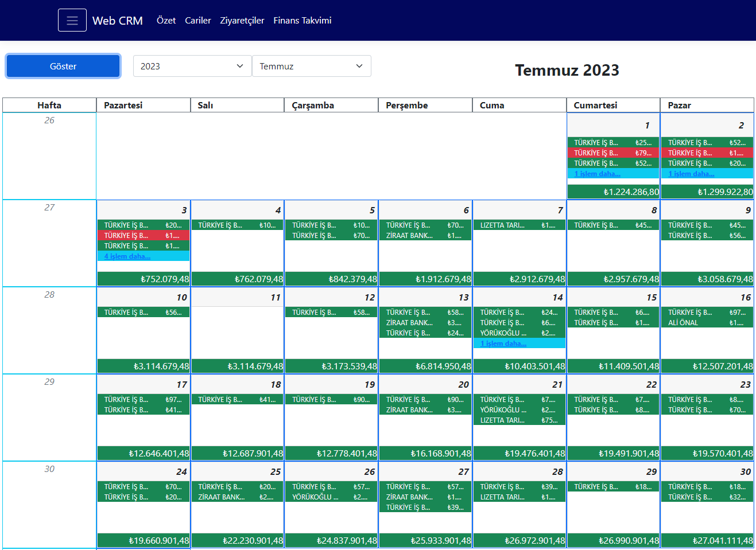The height and width of the screenshot is (550, 756).
Task: Select the LIZETTA TARI... entry on July 21
Action: pyautogui.click(x=519, y=420)
